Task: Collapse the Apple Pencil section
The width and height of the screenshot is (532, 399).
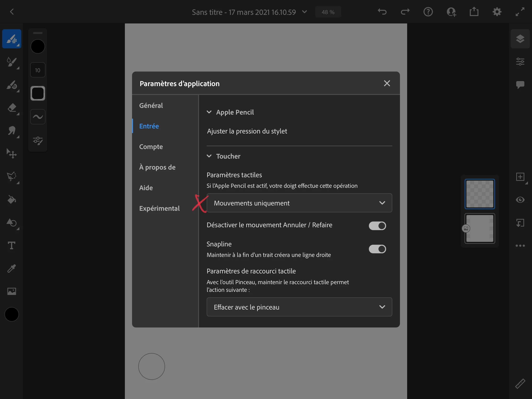Action: (x=209, y=112)
